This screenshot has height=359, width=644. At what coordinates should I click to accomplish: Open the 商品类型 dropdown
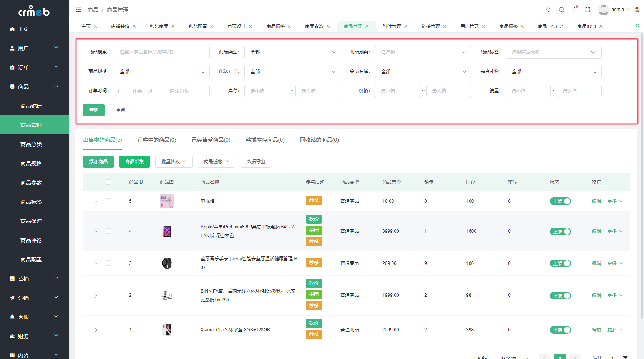point(292,52)
